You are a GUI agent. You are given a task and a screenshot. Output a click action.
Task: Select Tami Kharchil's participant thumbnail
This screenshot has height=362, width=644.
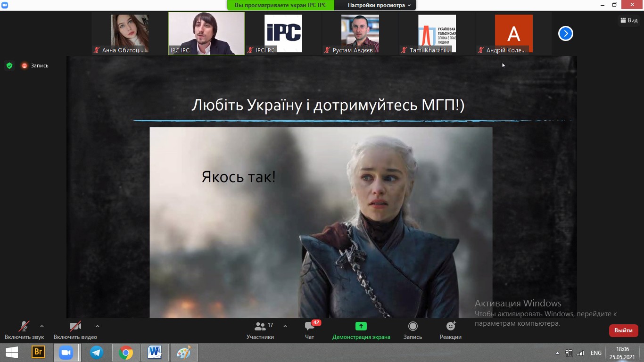437,33
